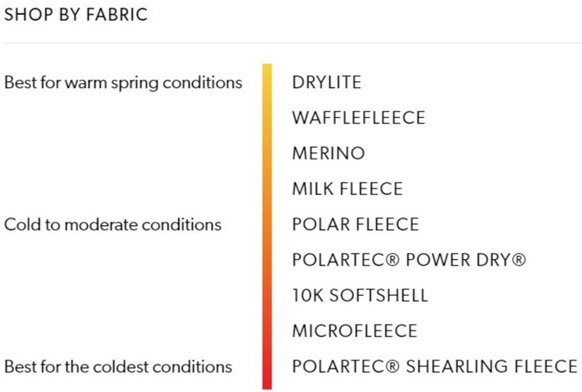Viewport: 582px width, 392px height.
Task: Click the SHOP BY FABRIC heading
Action: point(76,16)
